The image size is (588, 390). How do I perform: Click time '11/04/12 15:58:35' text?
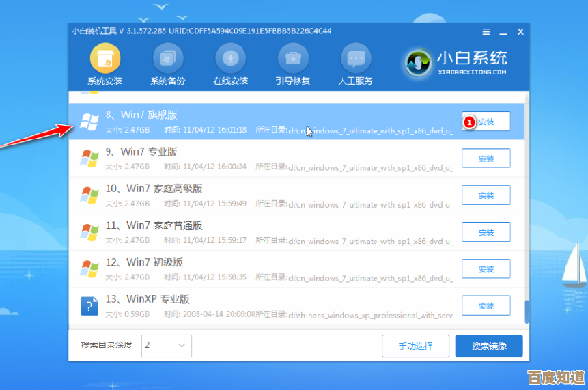coord(215,277)
